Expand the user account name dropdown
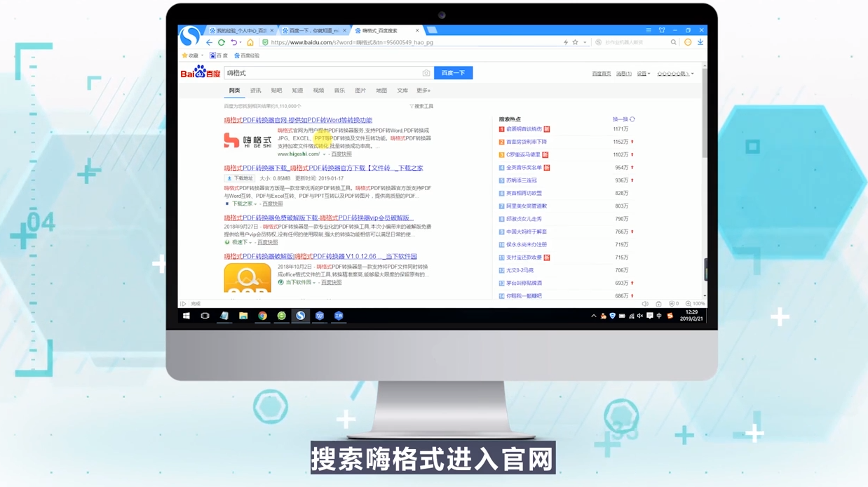The image size is (868, 487). click(675, 74)
